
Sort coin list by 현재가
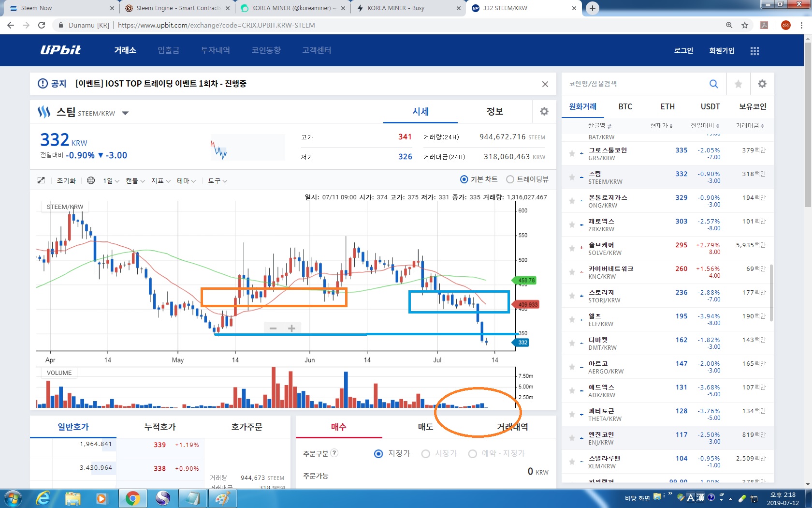point(661,126)
